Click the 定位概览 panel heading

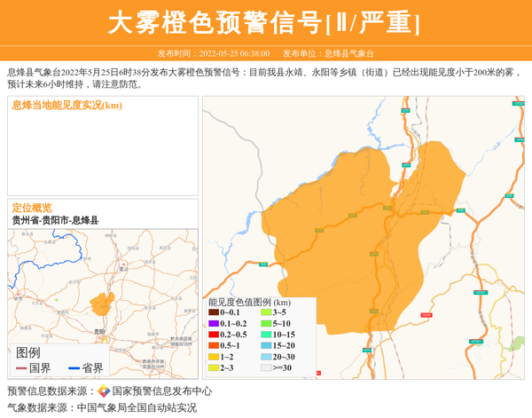tap(32, 207)
